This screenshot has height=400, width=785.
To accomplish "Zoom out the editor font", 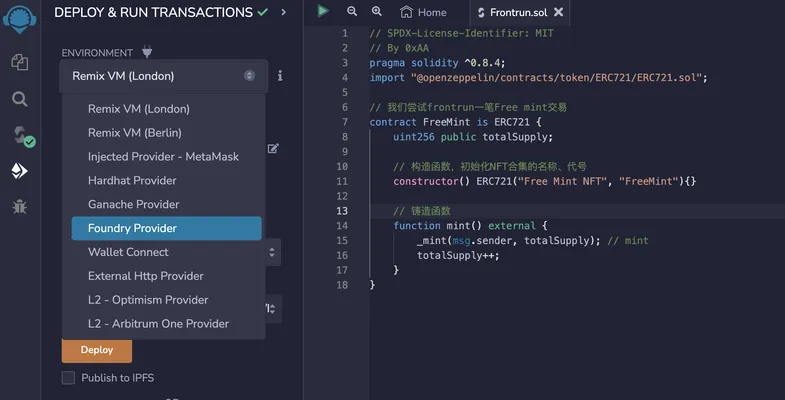I will pyautogui.click(x=352, y=11).
